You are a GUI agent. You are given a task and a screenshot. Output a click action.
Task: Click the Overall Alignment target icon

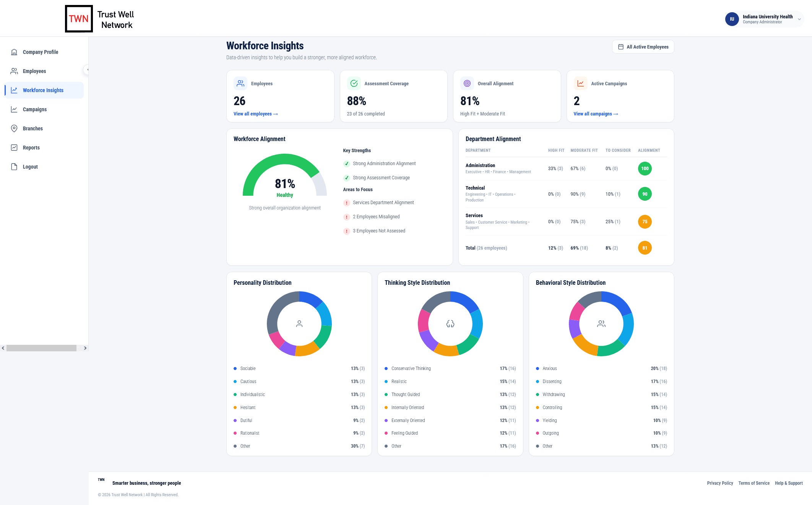click(x=467, y=83)
